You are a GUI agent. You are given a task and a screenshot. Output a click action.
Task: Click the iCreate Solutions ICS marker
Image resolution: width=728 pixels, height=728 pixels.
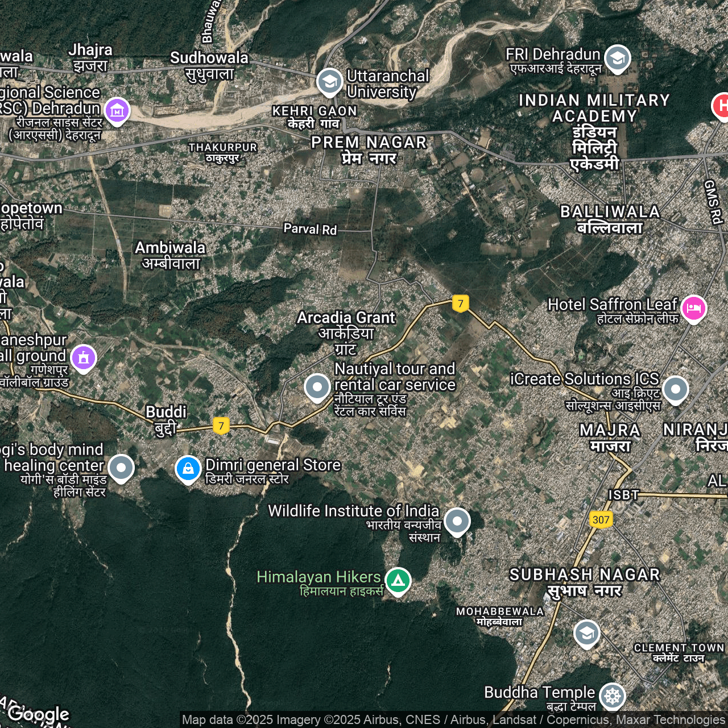(x=675, y=390)
